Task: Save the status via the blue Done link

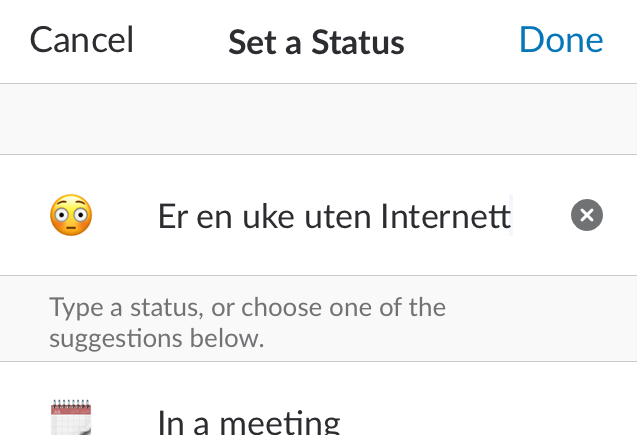Action: click(561, 40)
